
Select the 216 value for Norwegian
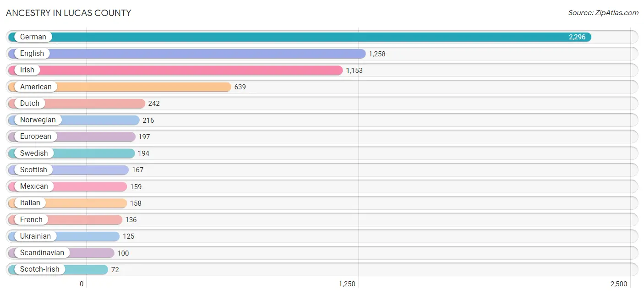[148, 120]
